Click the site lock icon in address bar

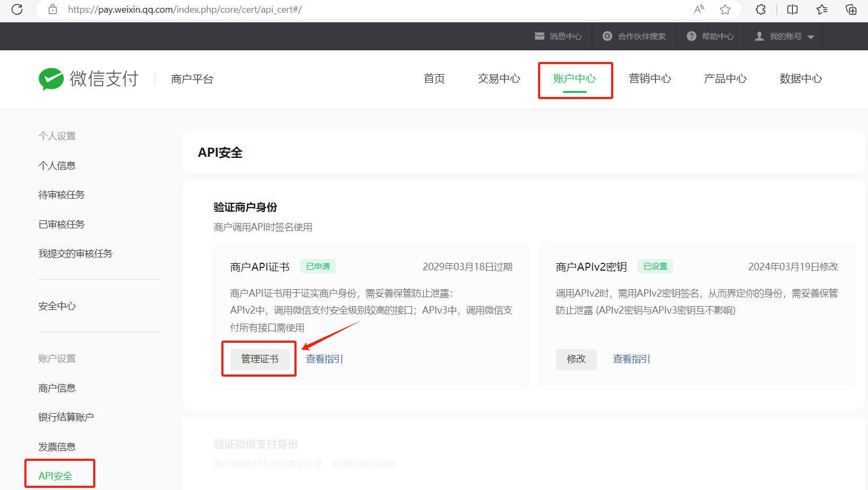pos(52,10)
